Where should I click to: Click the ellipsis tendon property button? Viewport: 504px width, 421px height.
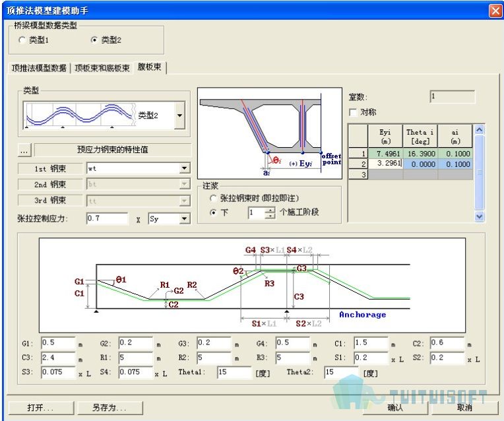click(x=24, y=150)
